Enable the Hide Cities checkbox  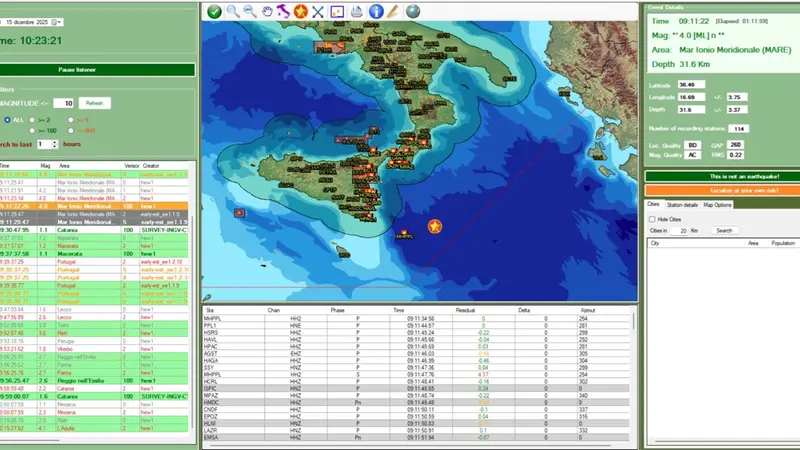pos(651,218)
